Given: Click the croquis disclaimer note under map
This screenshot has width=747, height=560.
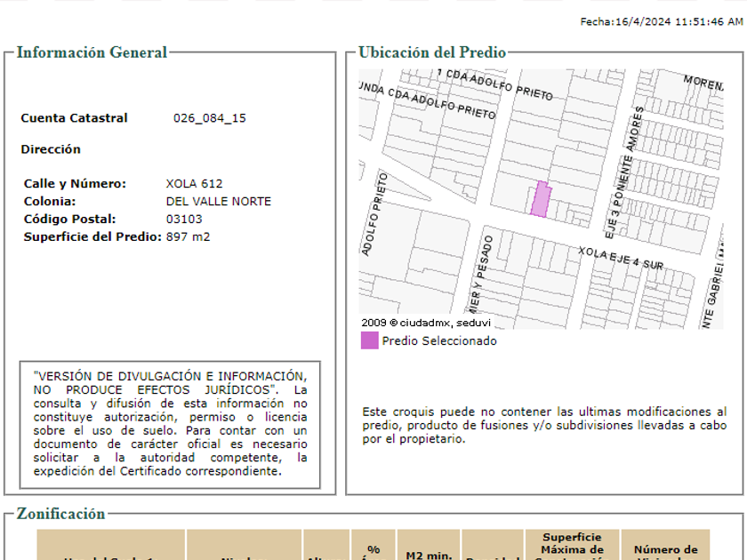Looking at the screenshot, I should click(x=543, y=425).
